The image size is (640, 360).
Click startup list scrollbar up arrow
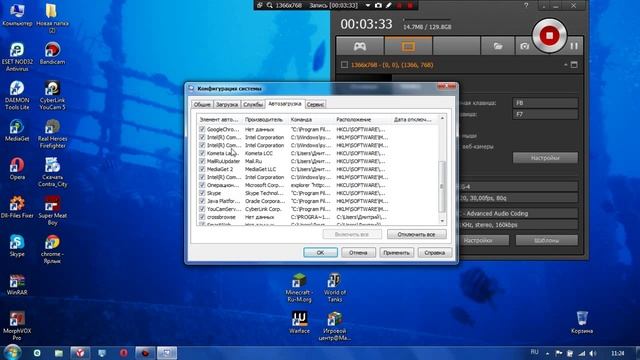pyautogui.click(x=442, y=118)
